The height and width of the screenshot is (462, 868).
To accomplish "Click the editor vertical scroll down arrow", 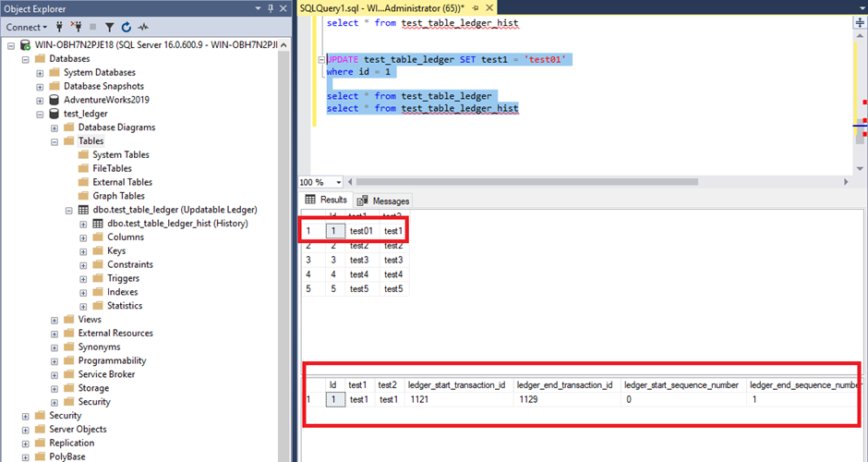I will click(860, 168).
